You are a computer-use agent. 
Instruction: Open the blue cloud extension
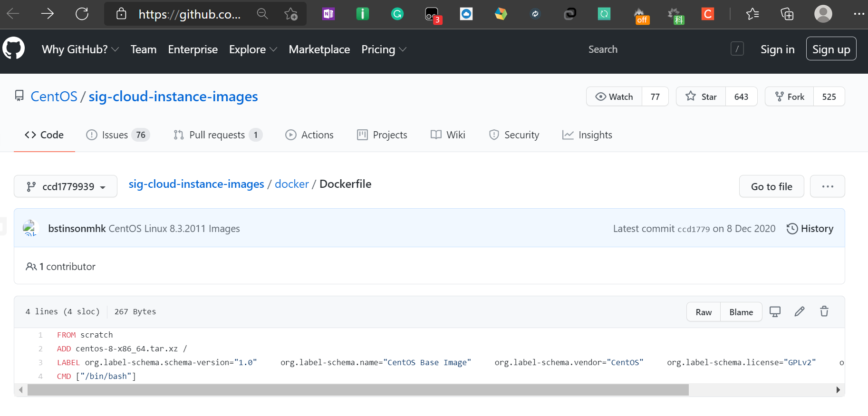click(x=466, y=14)
